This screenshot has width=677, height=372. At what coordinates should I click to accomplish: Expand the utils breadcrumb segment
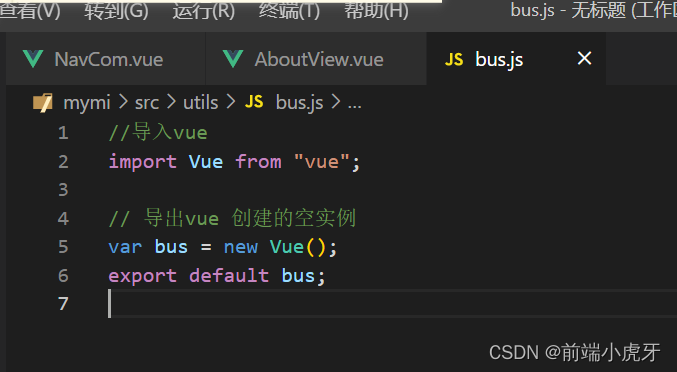click(x=200, y=103)
